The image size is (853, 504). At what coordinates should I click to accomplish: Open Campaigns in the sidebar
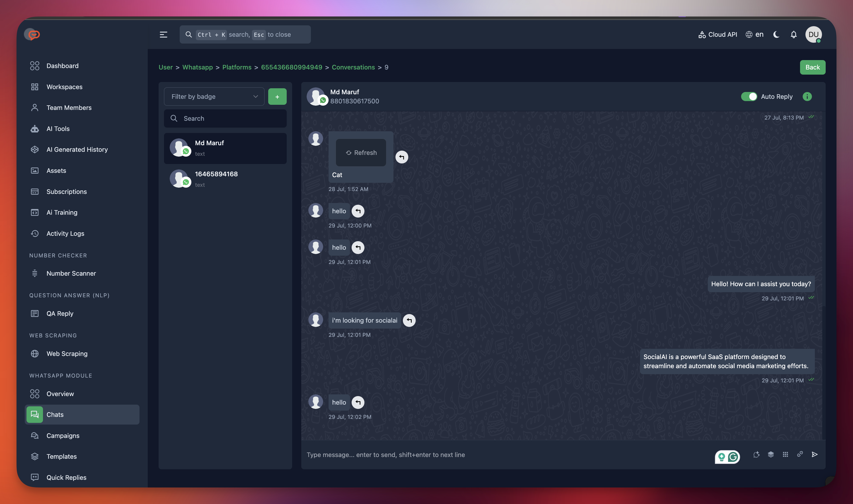tap(63, 435)
